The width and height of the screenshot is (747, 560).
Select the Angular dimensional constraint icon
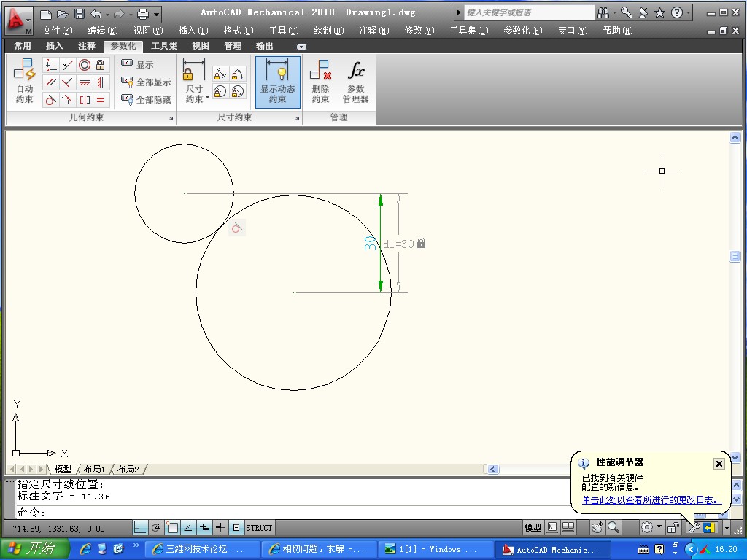pyautogui.click(x=237, y=74)
